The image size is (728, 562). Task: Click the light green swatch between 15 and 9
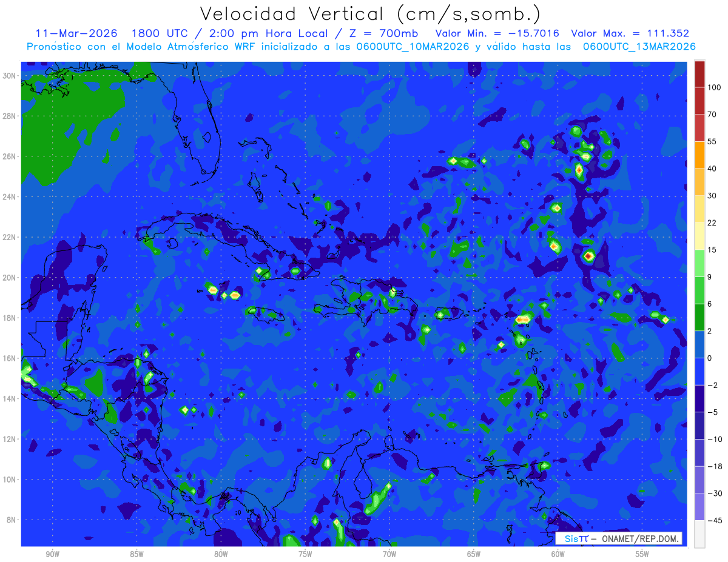pos(699,263)
